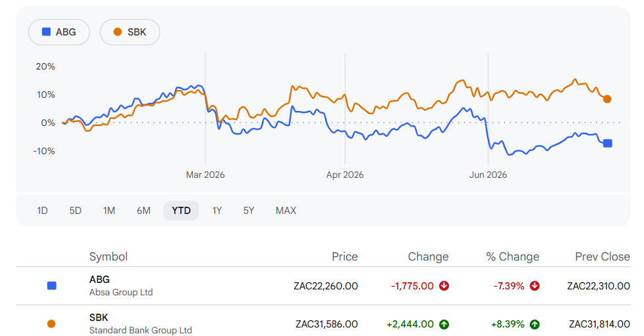This screenshot has width=644, height=336.
Task: Click Standard Bank Group Ltd company name
Action: [140, 330]
